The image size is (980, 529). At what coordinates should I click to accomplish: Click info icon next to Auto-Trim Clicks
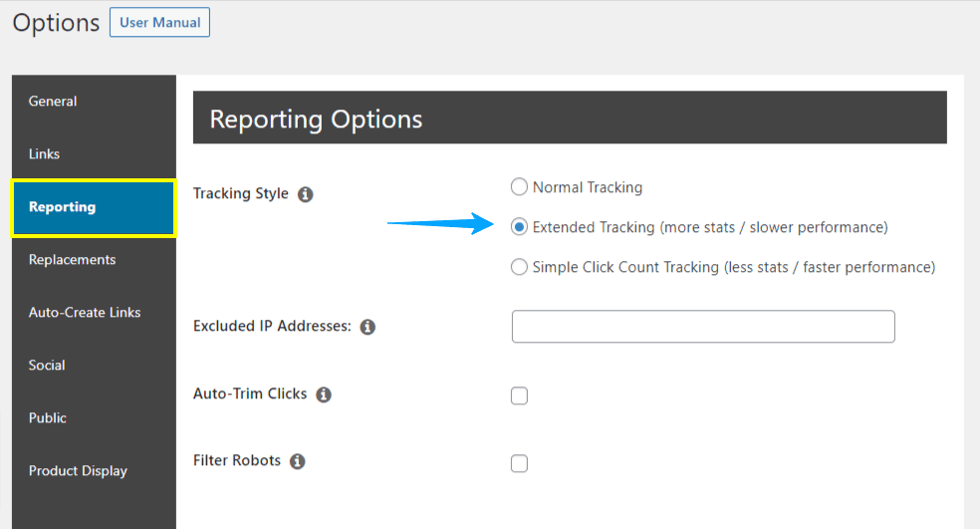click(323, 395)
